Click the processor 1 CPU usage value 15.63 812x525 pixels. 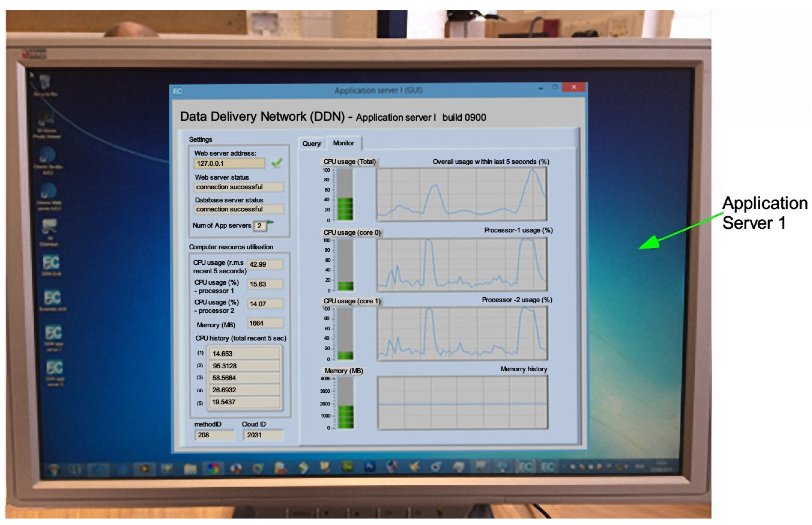265,284
